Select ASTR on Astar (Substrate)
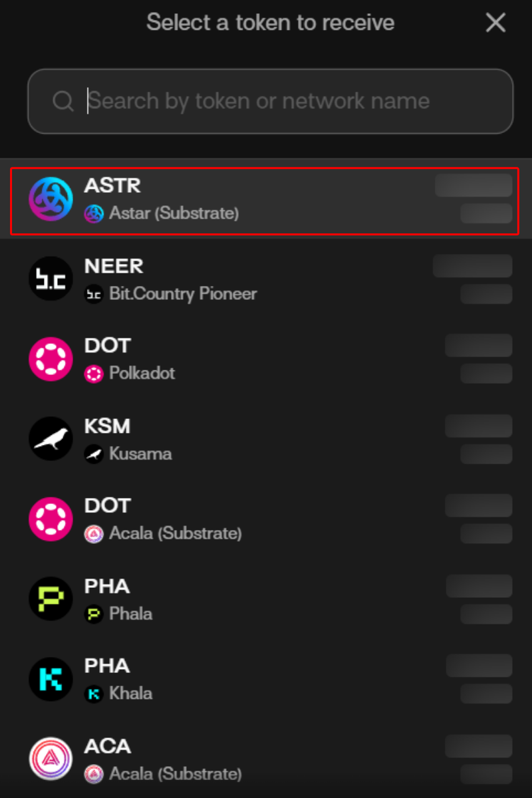The width and height of the screenshot is (532, 798). point(266,199)
